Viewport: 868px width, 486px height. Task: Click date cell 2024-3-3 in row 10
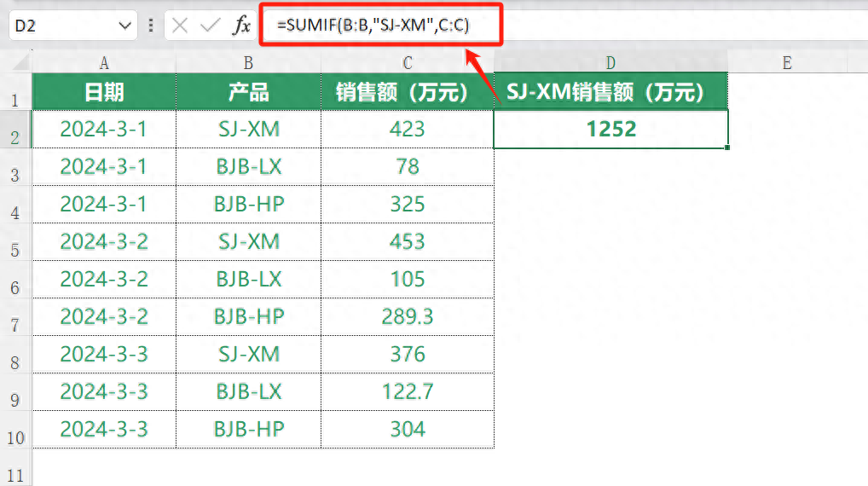pyautogui.click(x=104, y=430)
